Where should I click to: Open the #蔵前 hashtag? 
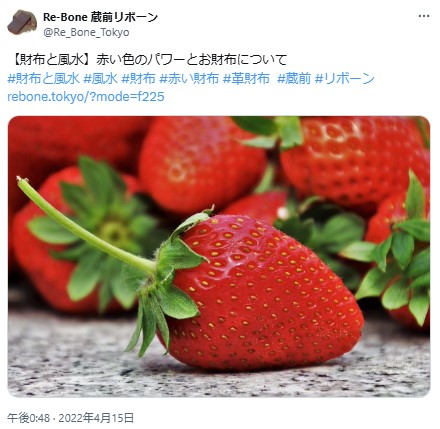coord(294,79)
